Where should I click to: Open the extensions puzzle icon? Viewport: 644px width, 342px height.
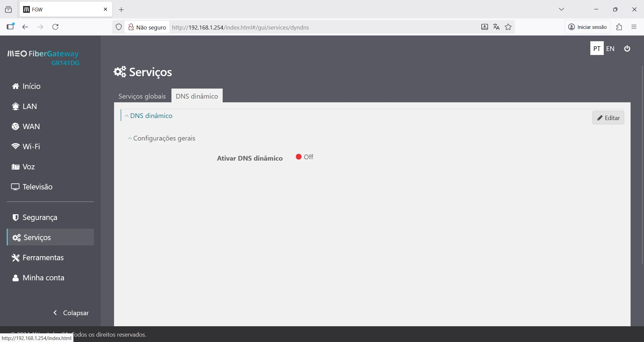(x=619, y=27)
